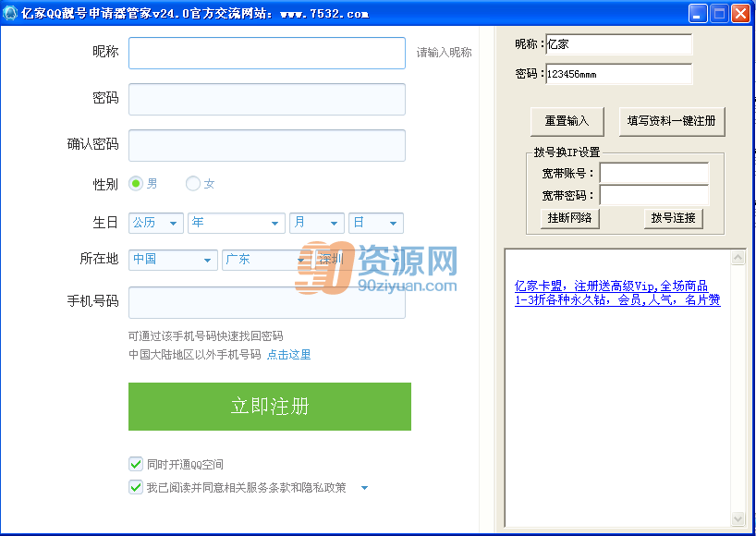Minimize the application window
The width and height of the screenshot is (756, 536).
coord(697,14)
